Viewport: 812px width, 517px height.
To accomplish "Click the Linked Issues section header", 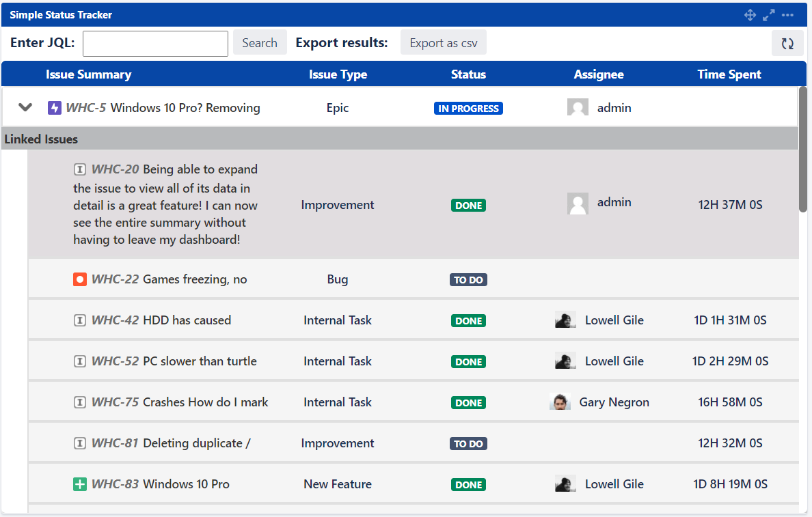I will coord(400,139).
